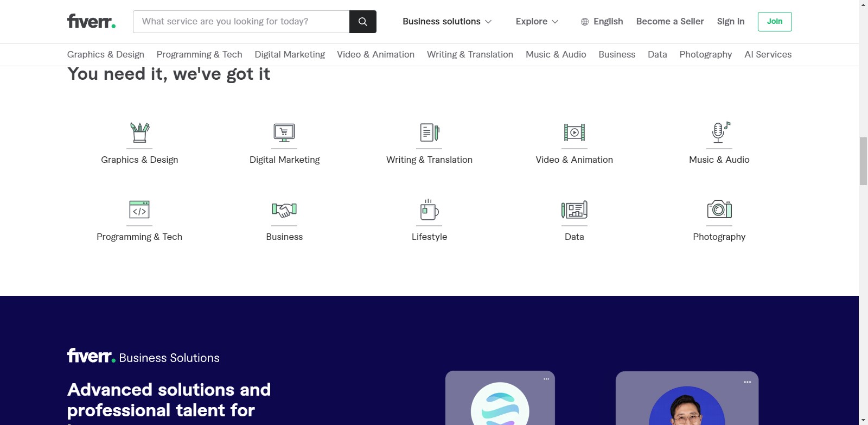Open the Explore dropdown menu
Image resolution: width=868 pixels, height=425 pixels.
537,22
